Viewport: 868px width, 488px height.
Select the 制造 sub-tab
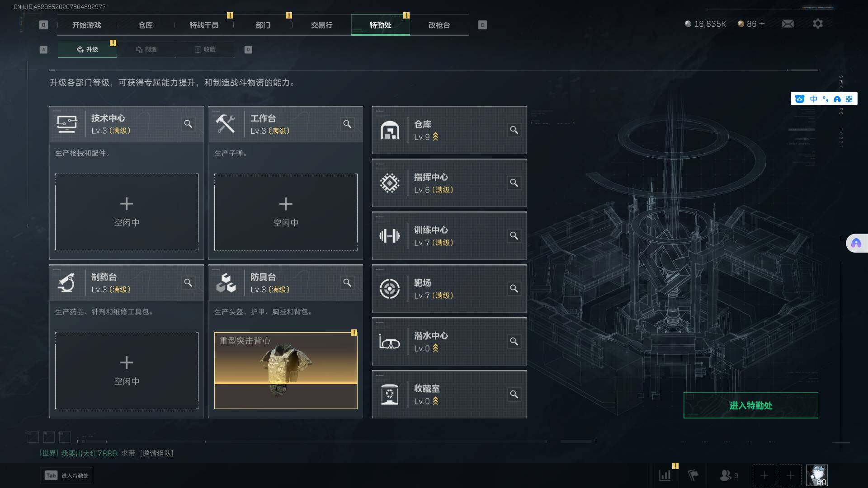point(146,49)
